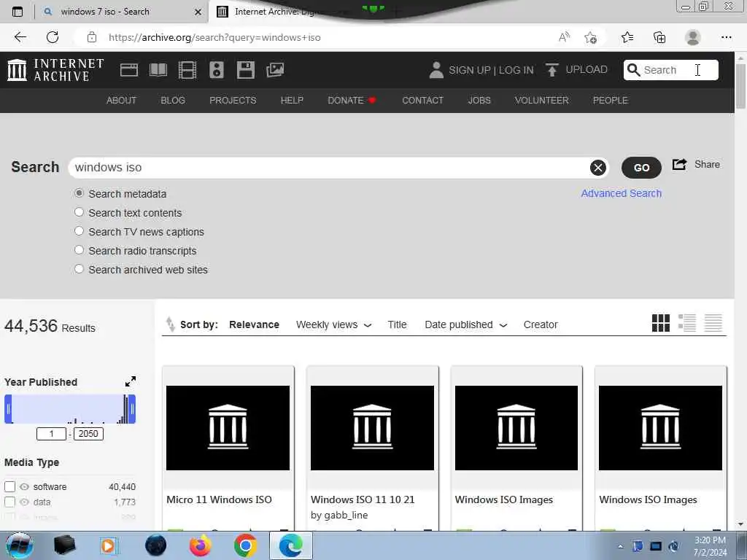
Task: Add this page to favorites
Action: pos(591,37)
